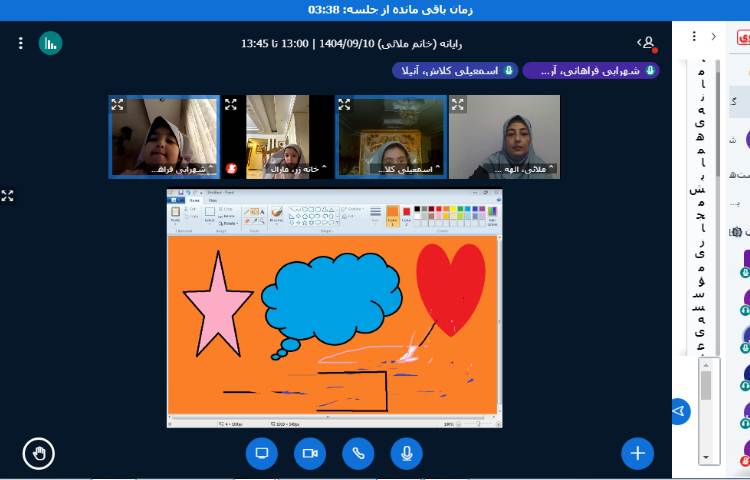
Task: Toggle the users list panel icon
Action: pos(647,43)
